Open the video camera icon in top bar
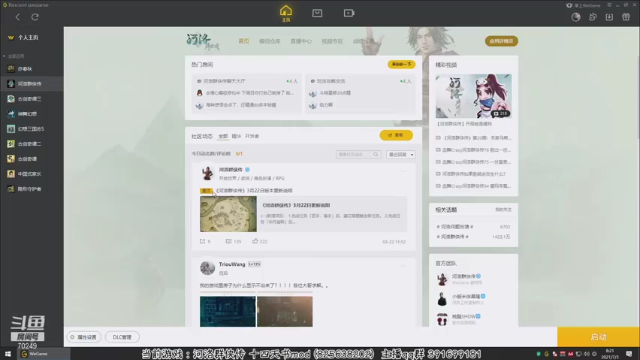The height and width of the screenshot is (360, 640). tap(349, 13)
